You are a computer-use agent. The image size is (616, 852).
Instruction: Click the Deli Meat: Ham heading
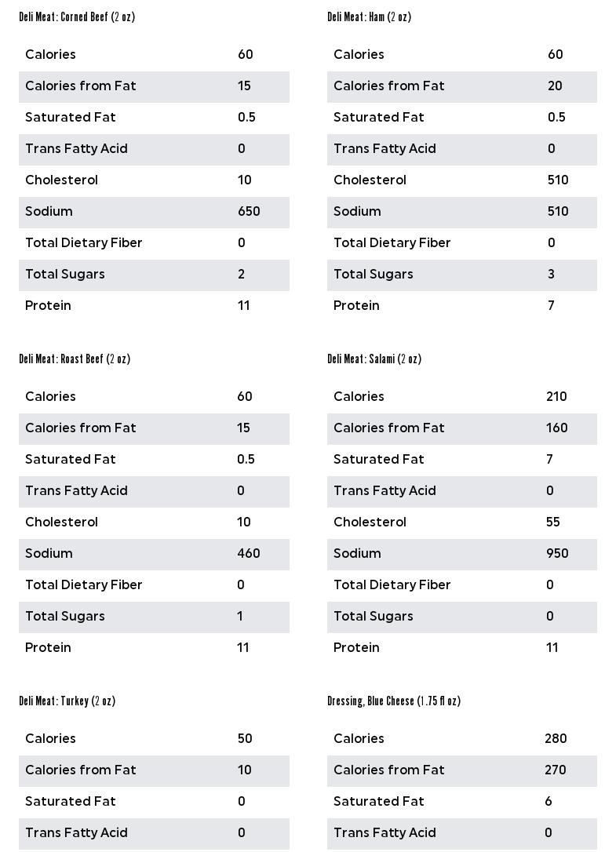coord(369,16)
